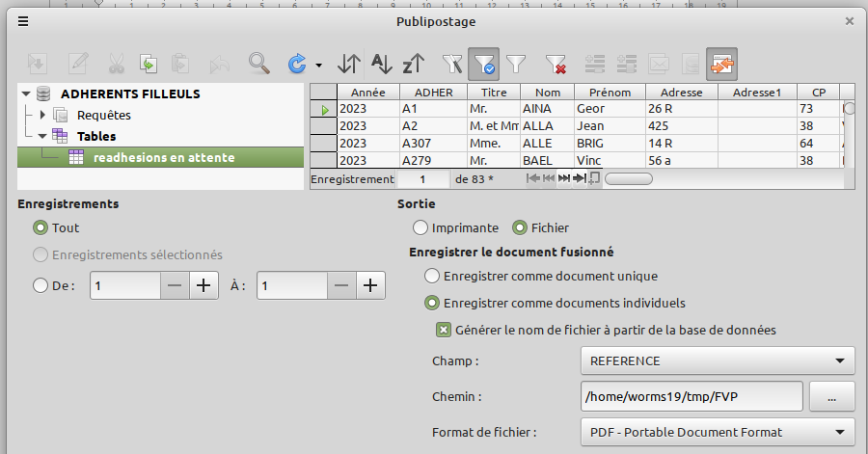This screenshot has width=868, height=454.
Task: Toggle the Data Source of Current Document icon
Action: [721, 65]
